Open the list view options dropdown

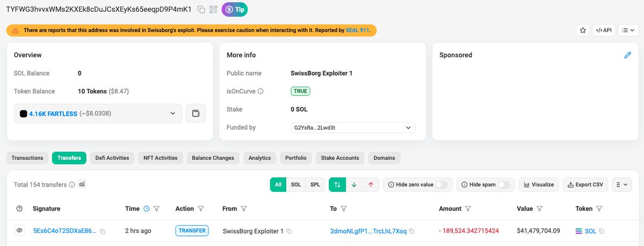click(x=628, y=31)
